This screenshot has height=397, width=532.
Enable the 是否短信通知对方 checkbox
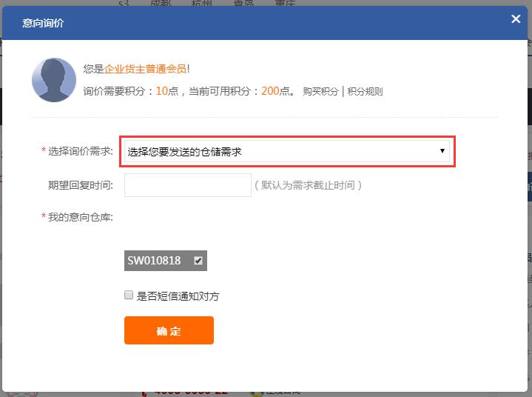[x=129, y=296]
